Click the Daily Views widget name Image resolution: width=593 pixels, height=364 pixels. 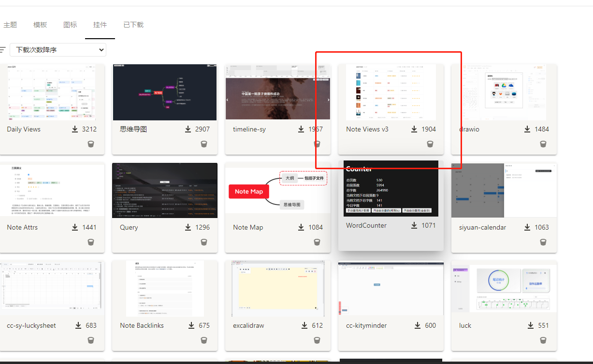24,129
